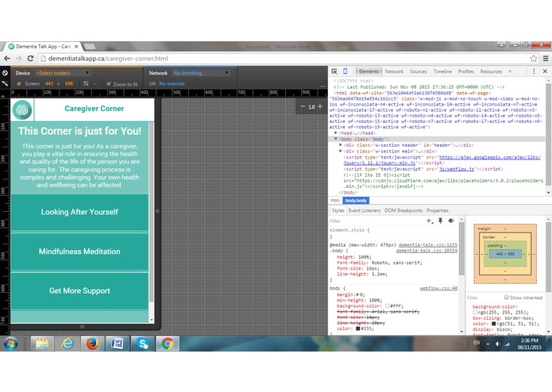Click the reset device emulation circle icon
The height and width of the screenshot is (392, 552).
coord(5,73)
